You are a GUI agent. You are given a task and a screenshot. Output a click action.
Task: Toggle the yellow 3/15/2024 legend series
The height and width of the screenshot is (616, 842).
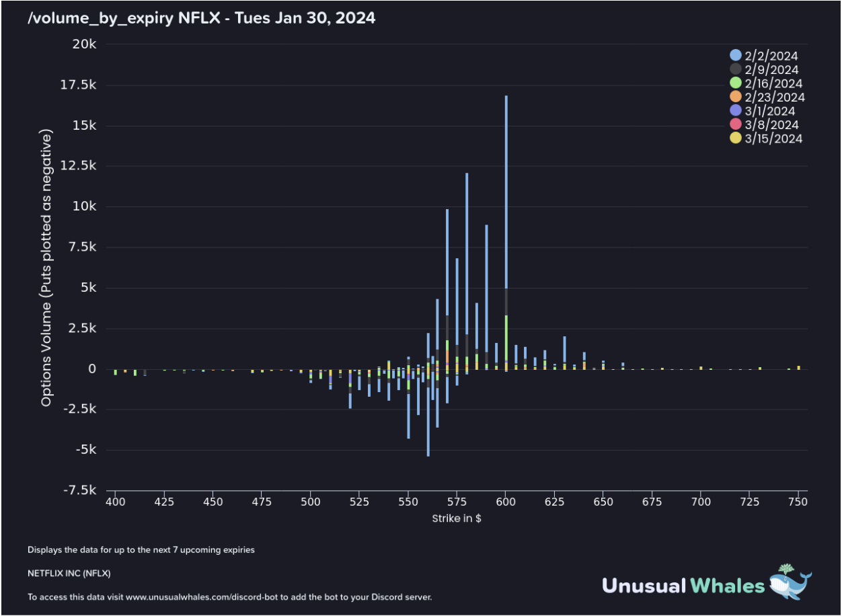[x=736, y=139]
